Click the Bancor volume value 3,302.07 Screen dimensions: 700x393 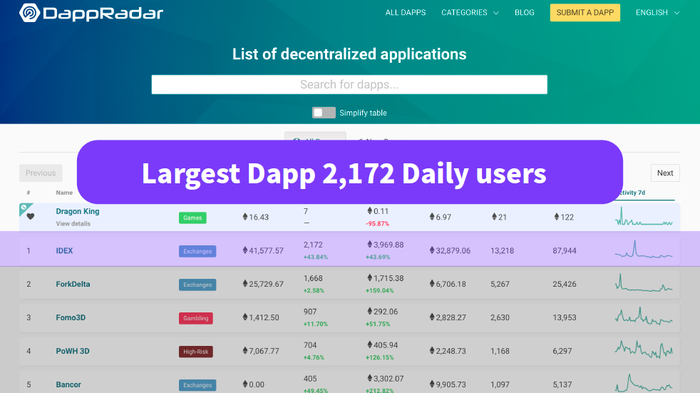tap(385, 379)
